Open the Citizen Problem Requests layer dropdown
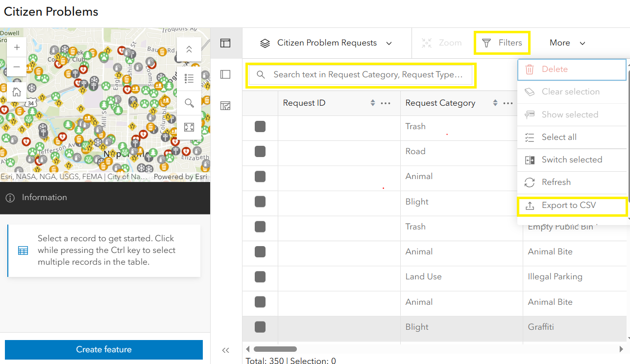630x364 pixels. (x=326, y=43)
